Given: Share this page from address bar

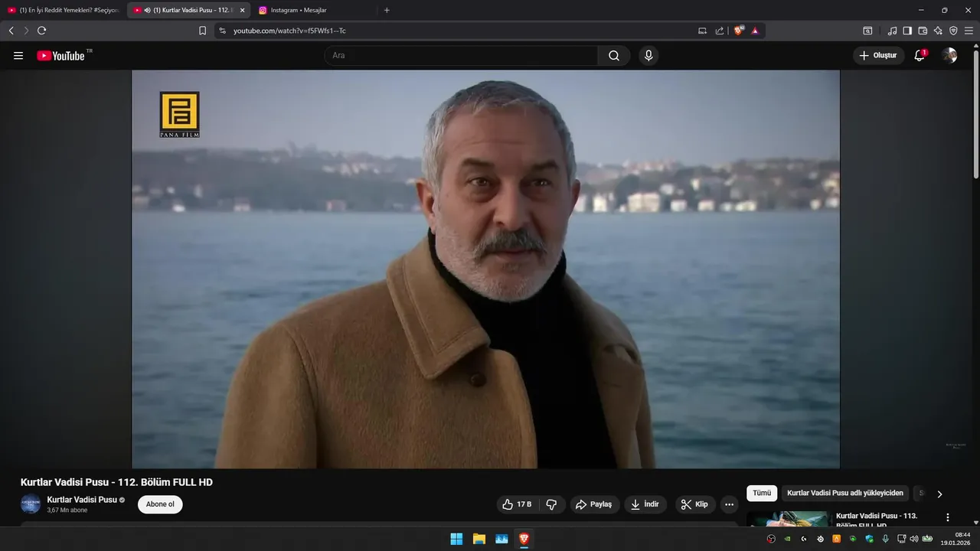Looking at the screenshot, I should pos(720,31).
